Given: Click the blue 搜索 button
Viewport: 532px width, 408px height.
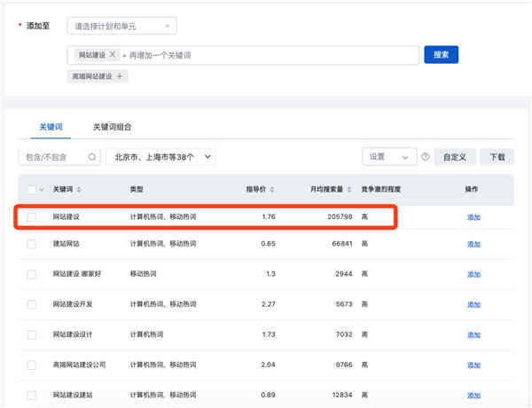Looking at the screenshot, I should (x=441, y=55).
